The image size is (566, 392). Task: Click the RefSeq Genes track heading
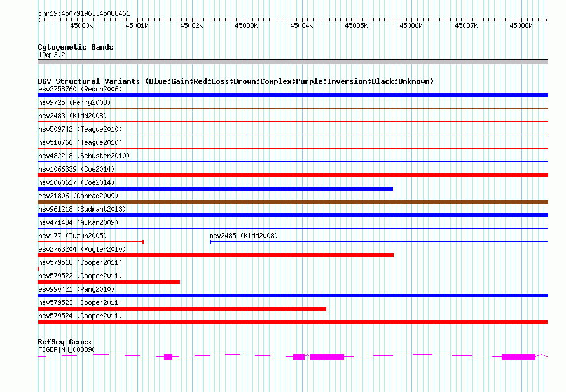[x=64, y=342]
